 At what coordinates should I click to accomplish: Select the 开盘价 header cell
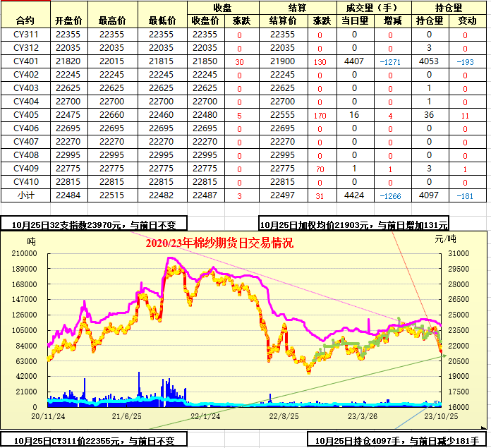tap(68, 20)
